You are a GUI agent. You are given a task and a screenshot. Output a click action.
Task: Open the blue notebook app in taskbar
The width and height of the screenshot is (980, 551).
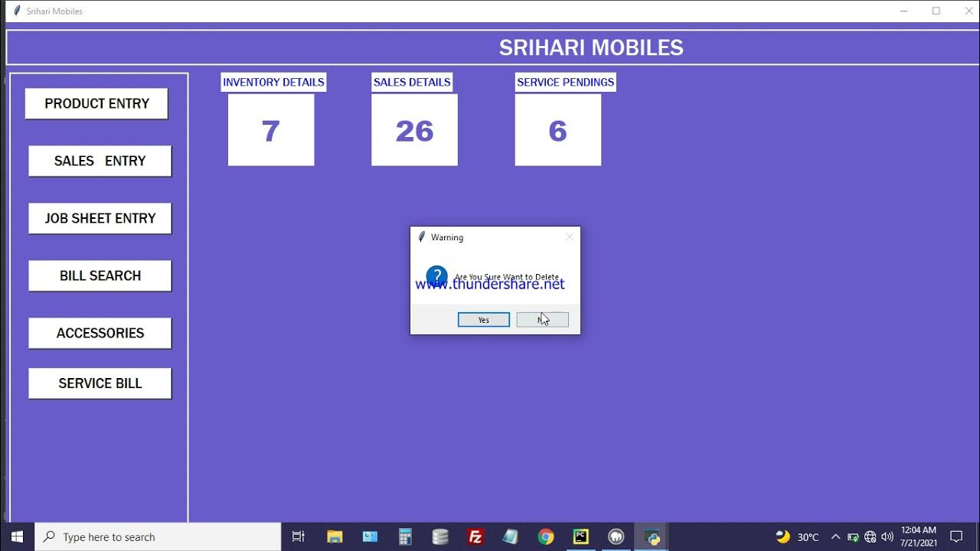pyautogui.click(x=511, y=536)
